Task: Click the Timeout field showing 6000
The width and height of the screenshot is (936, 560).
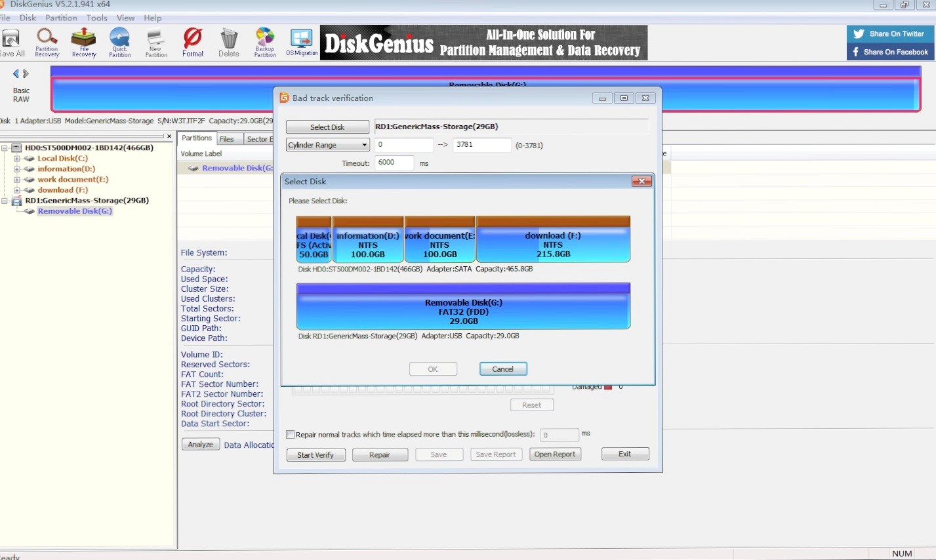Action: pyautogui.click(x=394, y=163)
